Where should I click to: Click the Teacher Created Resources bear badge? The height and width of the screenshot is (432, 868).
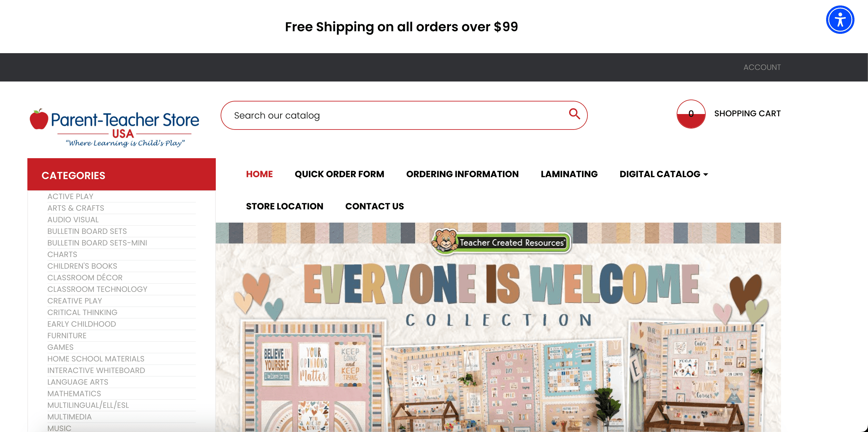click(501, 241)
